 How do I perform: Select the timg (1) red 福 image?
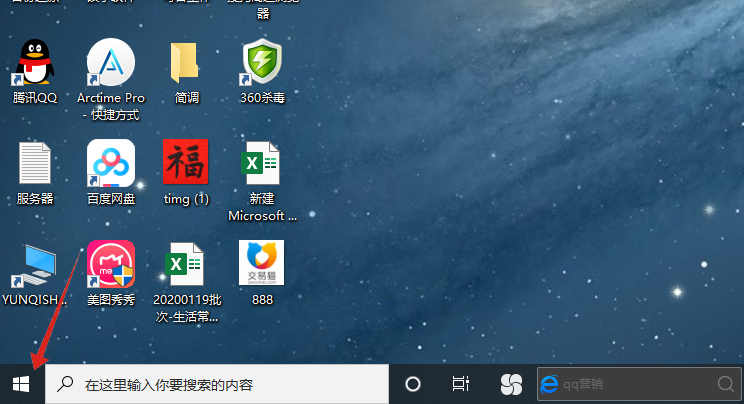186,161
